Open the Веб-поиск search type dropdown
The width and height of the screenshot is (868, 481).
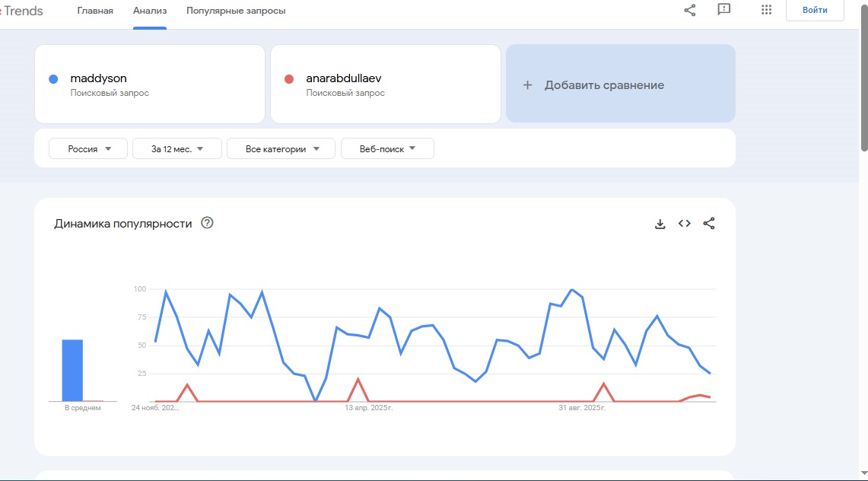tap(387, 149)
